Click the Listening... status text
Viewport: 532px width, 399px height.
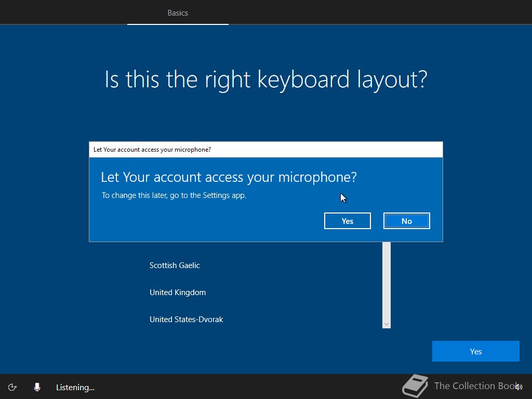click(x=75, y=387)
